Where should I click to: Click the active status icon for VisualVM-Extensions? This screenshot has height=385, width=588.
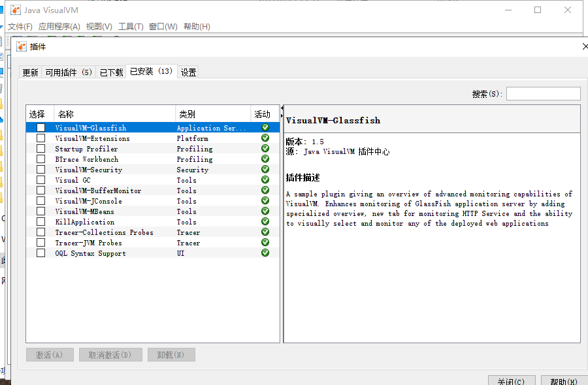(265, 138)
